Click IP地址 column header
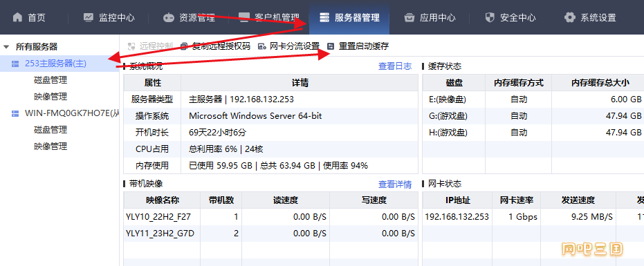 [x=458, y=200]
